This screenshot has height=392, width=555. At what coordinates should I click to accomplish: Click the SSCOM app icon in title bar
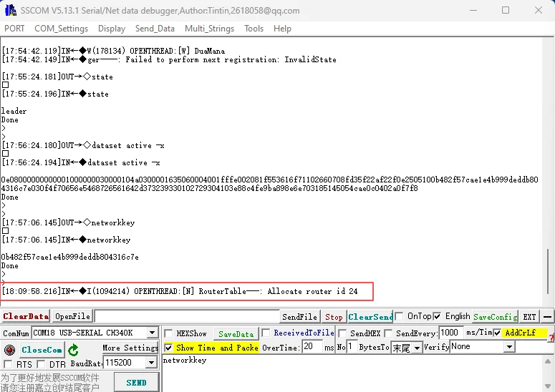(10, 10)
